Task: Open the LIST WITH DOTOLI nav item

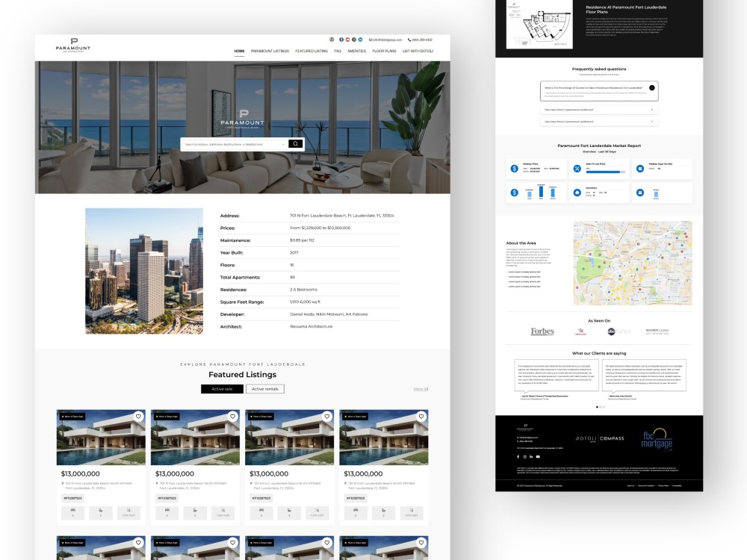Action: (x=418, y=51)
